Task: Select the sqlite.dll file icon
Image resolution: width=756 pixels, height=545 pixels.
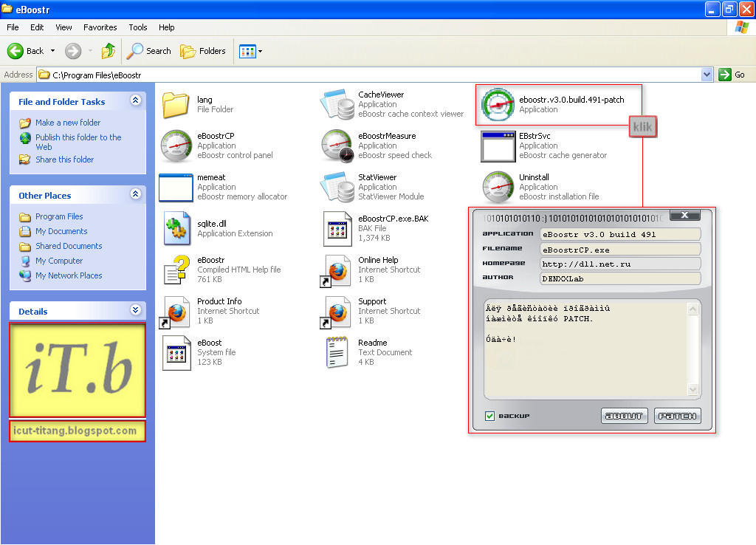Action: 176,228
